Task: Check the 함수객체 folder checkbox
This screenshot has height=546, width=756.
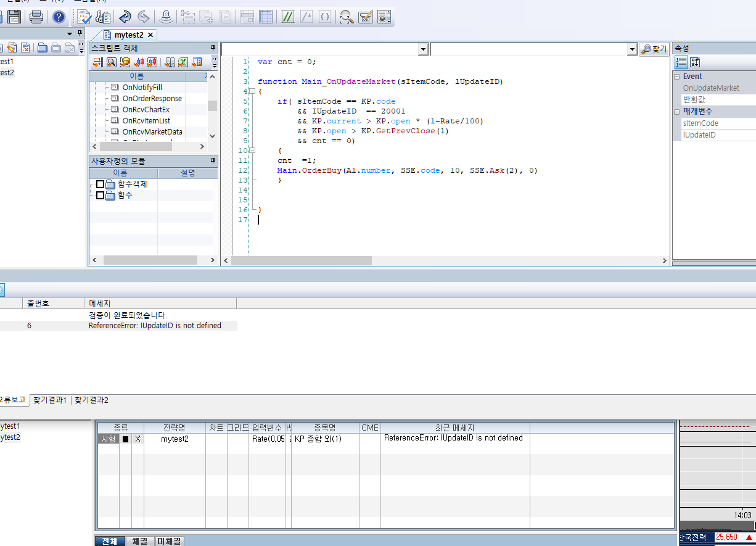Action: click(x=100, y=184)
